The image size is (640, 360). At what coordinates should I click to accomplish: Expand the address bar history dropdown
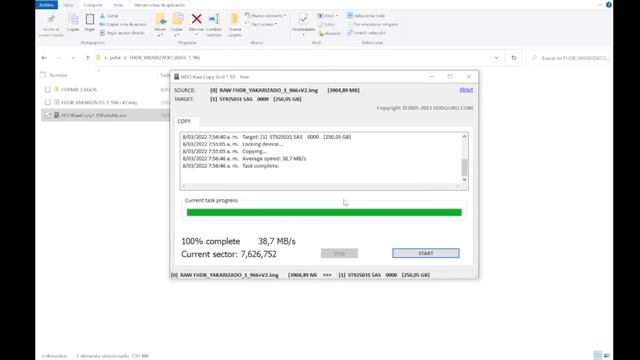click(x=496, y=58)
